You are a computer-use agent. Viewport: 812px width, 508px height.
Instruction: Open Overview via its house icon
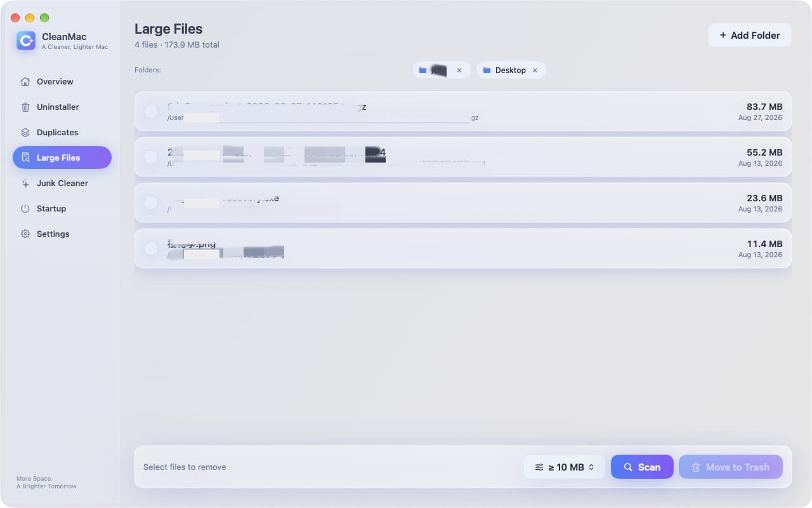coord(25,81)
